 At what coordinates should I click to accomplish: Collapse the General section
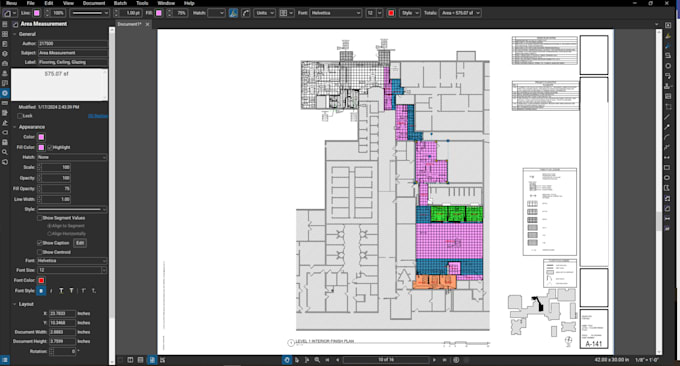point(15,34)
